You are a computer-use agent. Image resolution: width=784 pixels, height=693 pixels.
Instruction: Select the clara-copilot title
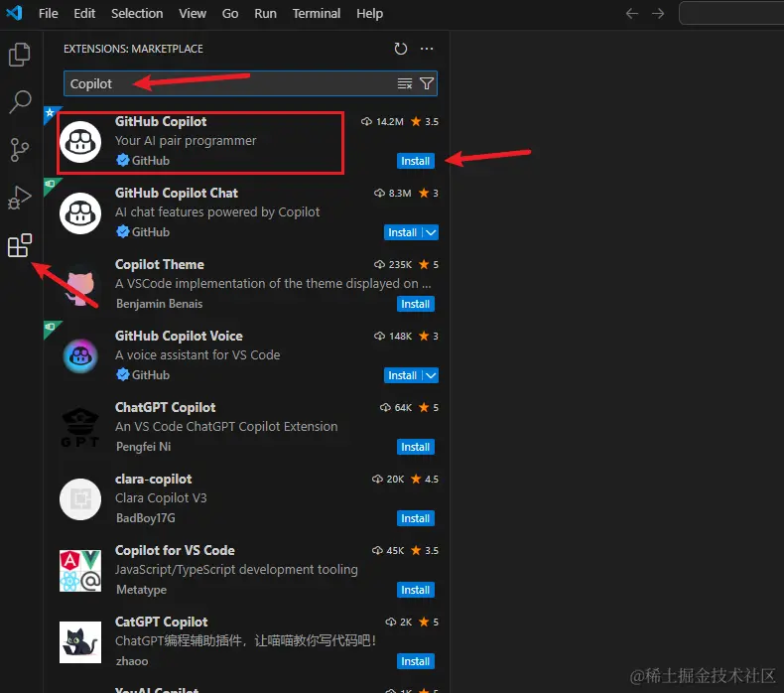coord(153,480)
